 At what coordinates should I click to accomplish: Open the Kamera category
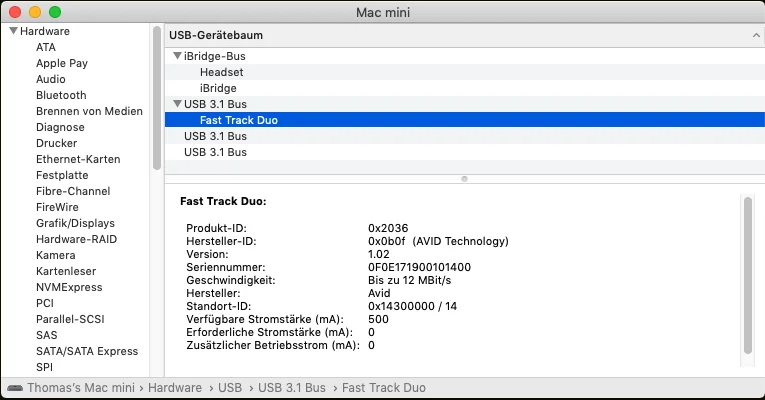[56, 255]
